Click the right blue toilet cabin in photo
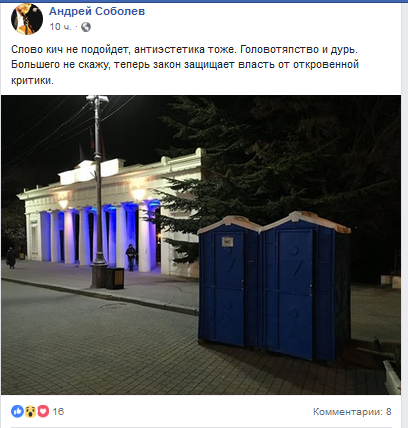This screenshot has height=428, width=408. pyautogui.click(x=305, y=287)
